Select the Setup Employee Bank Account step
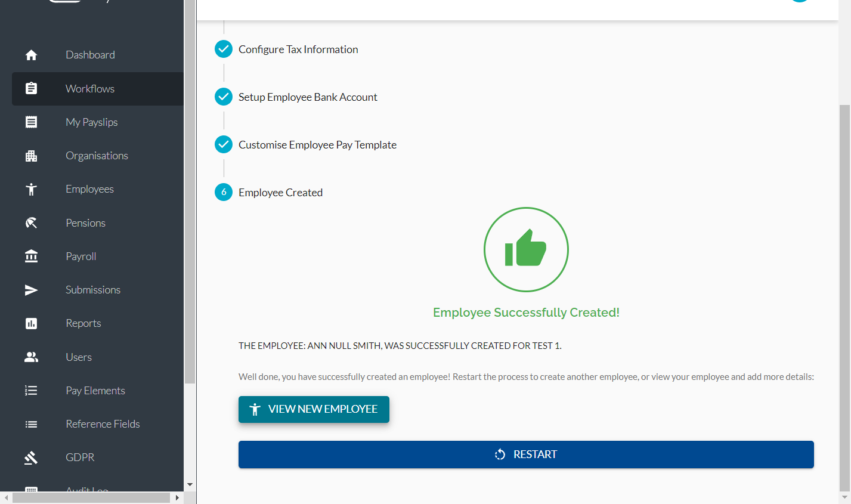 [x=308, y=97]
